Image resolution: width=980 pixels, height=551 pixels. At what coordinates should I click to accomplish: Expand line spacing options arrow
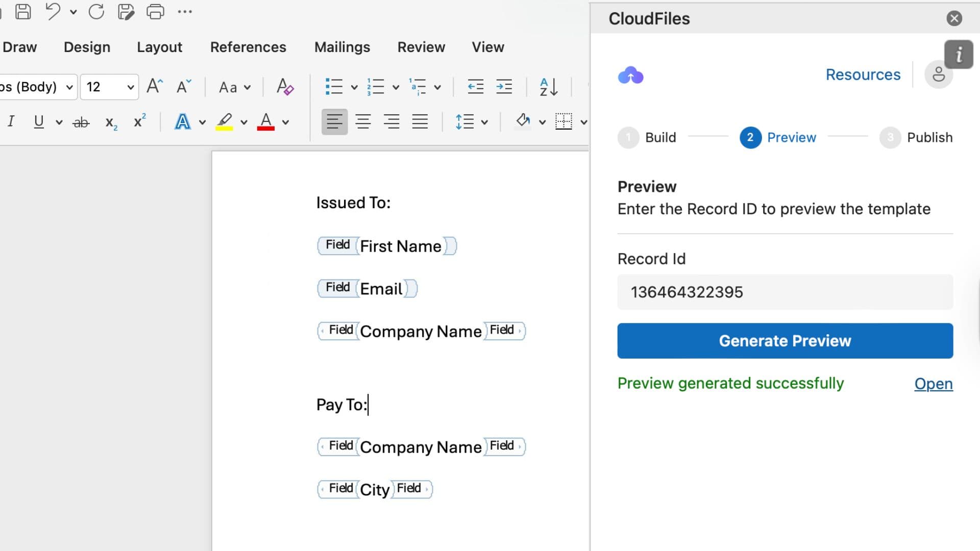[484, 122]
